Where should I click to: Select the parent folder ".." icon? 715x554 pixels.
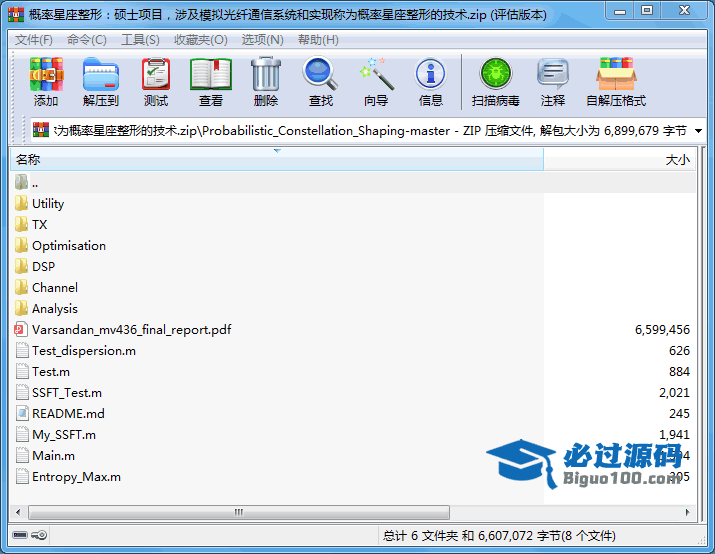pos(21,182)
